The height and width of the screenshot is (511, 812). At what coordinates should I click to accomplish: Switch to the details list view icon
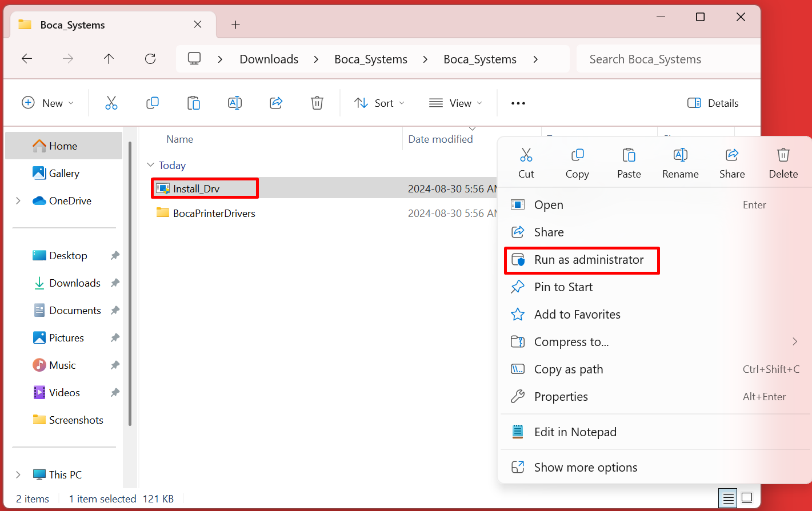(728, 498)
